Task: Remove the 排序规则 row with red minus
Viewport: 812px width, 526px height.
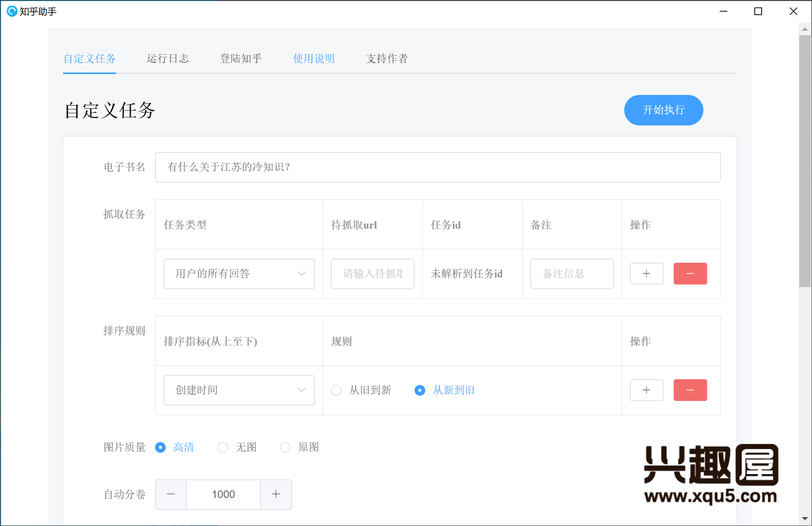Action: (x=690, y=390)
